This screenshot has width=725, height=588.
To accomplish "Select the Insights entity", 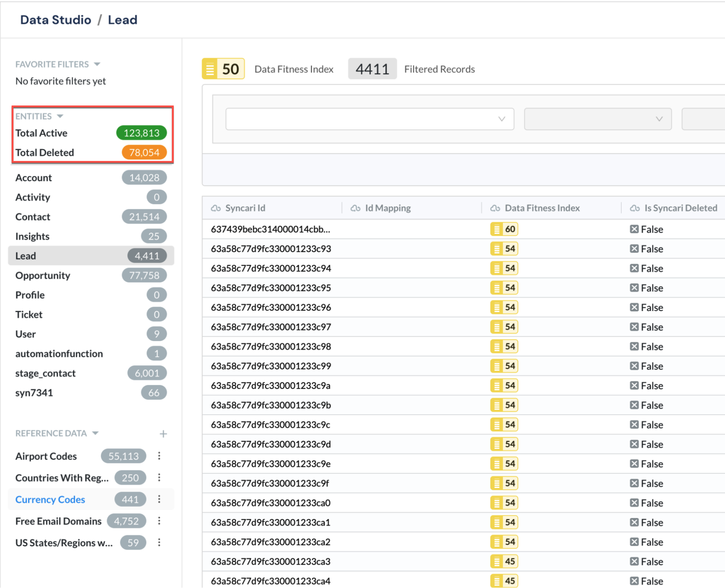I will pyautogui.click(x=91, y=236).
